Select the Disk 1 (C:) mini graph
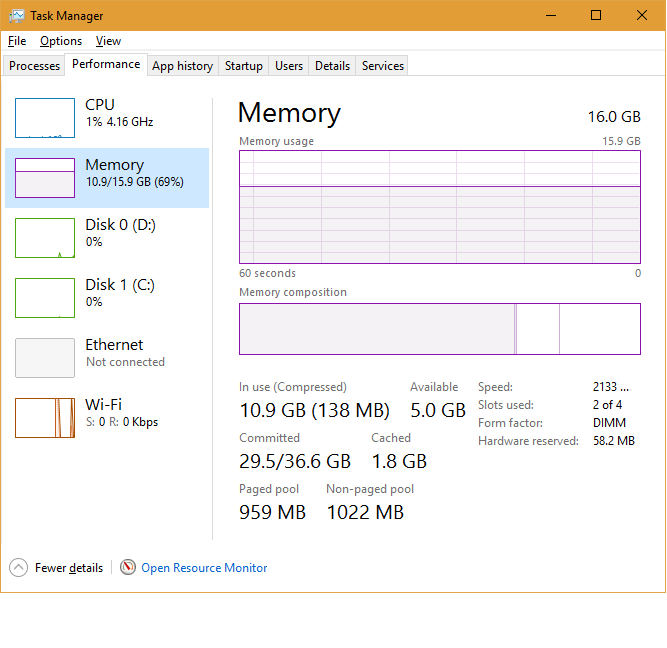 point(45,298)
